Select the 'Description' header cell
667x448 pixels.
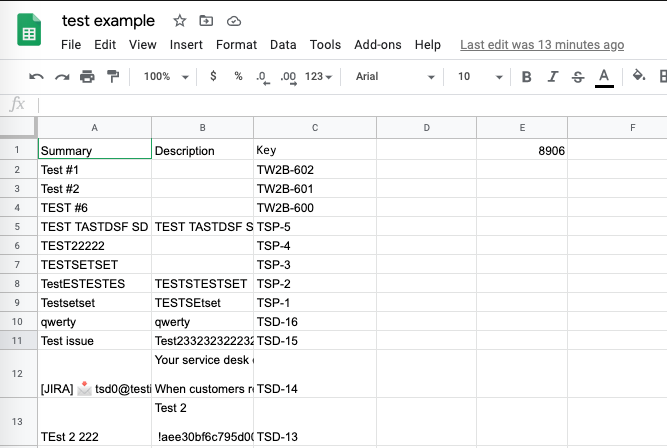click(202, 150)
